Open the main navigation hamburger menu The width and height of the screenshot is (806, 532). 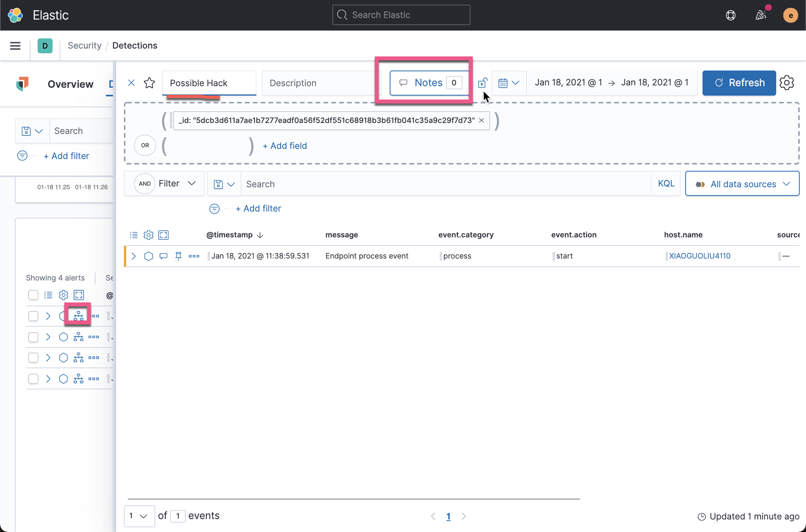[15, 45]
